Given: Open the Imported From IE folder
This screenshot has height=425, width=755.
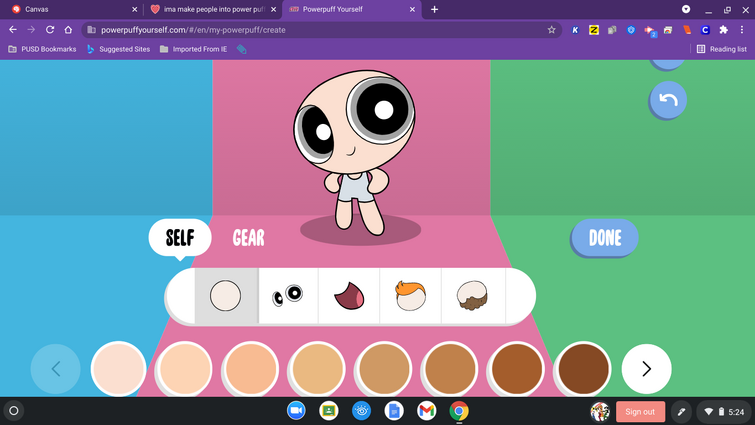Looking at the screenshot, I should coord(194,49).
